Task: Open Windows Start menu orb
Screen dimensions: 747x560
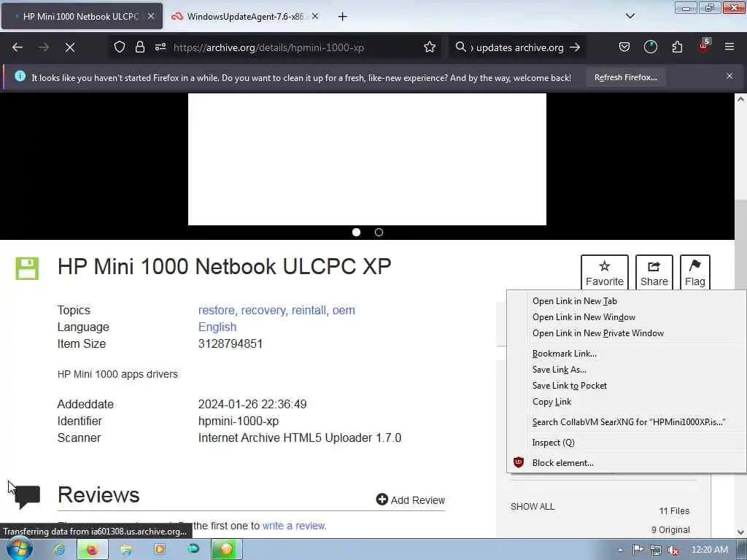Action: (19, 549)
